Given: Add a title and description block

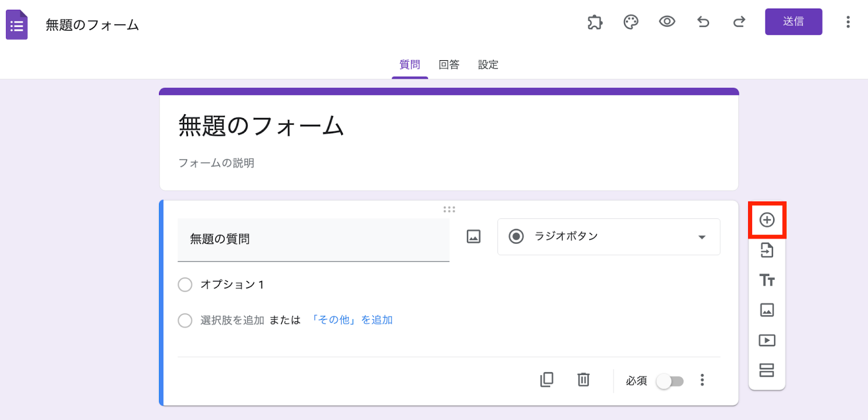Looking at the screenshot, I should tap(767, 280).
